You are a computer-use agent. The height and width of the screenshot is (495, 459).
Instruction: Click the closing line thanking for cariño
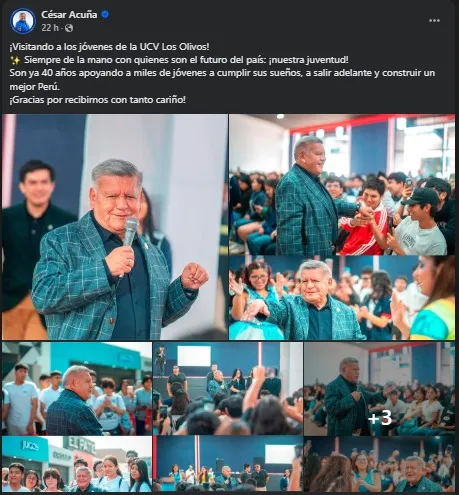97,100
